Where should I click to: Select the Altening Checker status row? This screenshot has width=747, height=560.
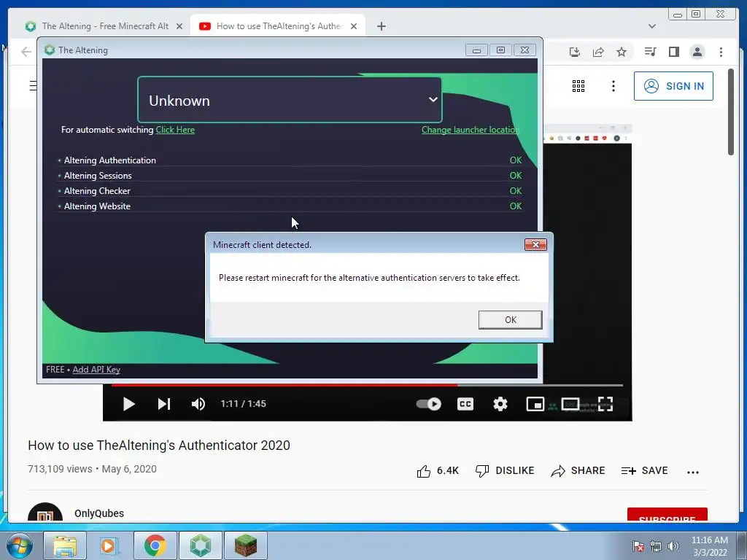pos(290,190)
